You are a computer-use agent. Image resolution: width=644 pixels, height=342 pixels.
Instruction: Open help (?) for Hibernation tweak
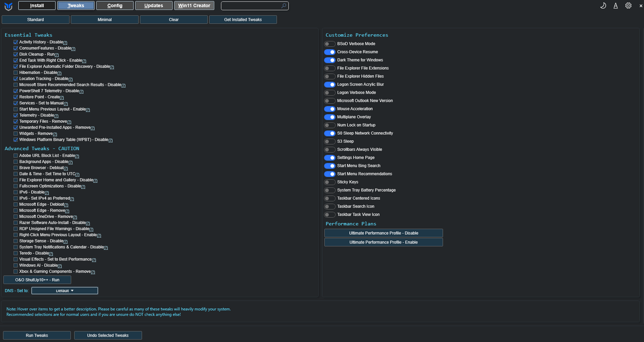point(59,73)
